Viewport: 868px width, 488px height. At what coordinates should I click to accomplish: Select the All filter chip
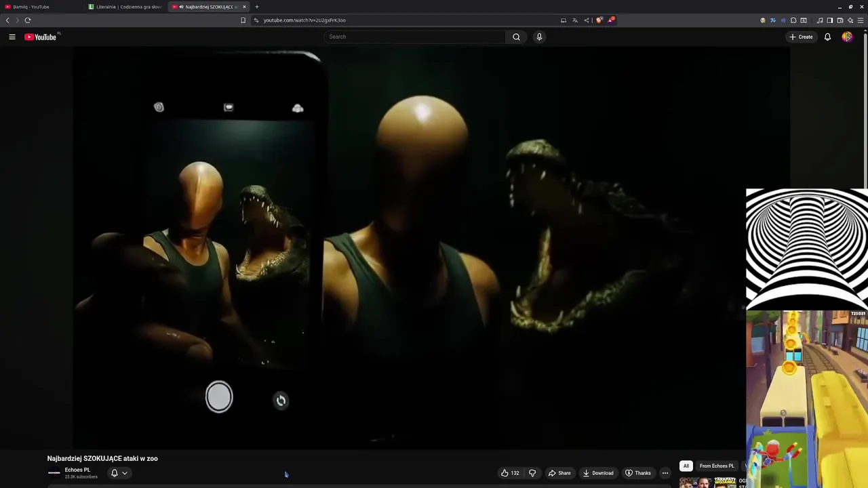click(x=686, y=466)
